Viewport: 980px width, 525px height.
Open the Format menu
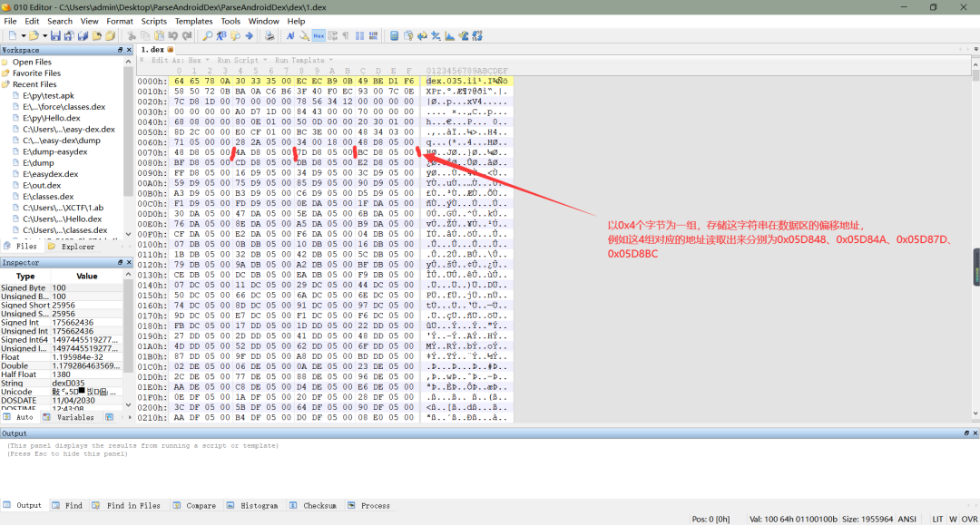pos(120,21)
